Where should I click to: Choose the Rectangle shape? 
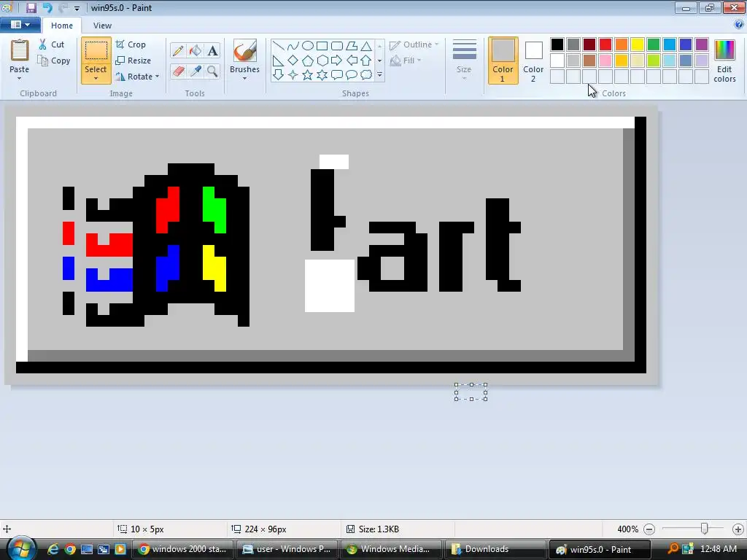(x=322, y=46)
